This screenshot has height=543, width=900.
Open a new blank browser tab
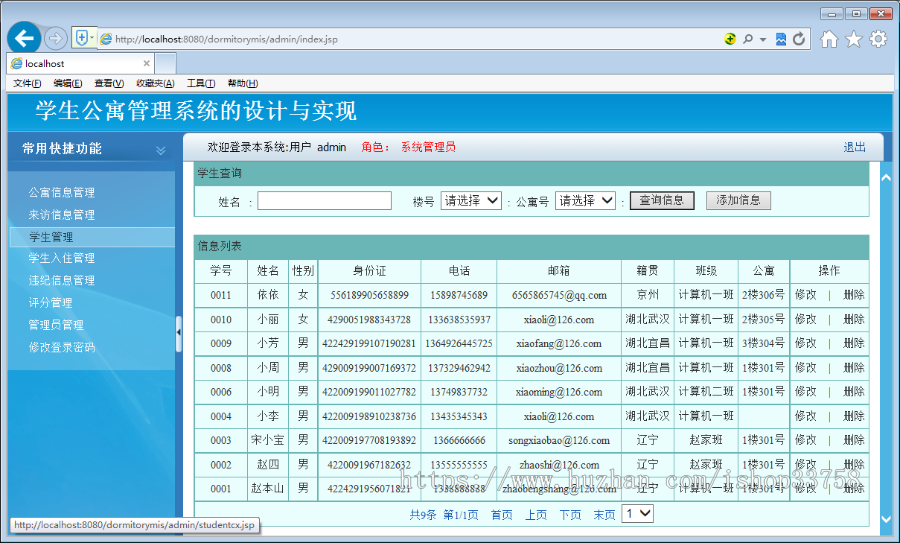pyautogui.click(x=165, y=63)
